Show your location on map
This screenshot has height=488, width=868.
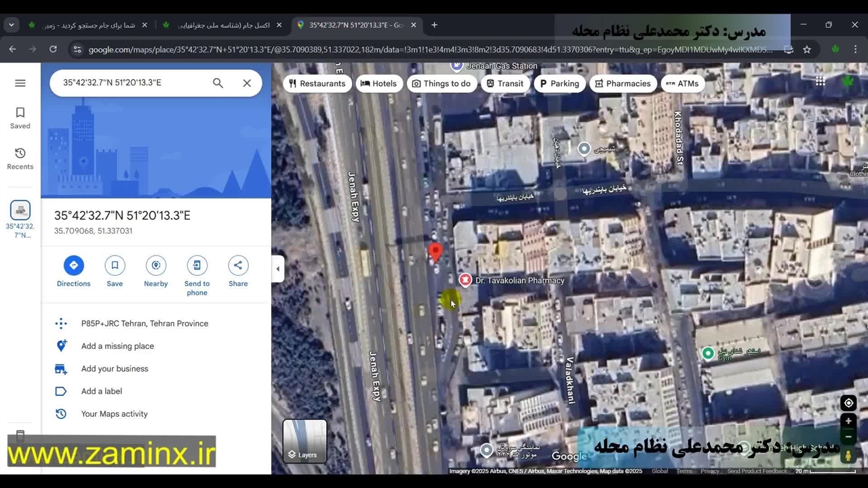(x=848, y=403)
